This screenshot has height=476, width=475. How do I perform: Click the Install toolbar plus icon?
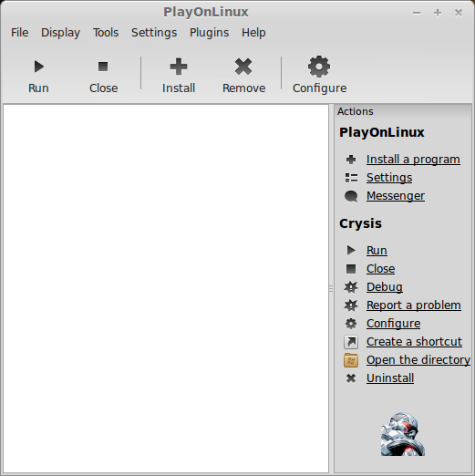[x=179, y=67]
